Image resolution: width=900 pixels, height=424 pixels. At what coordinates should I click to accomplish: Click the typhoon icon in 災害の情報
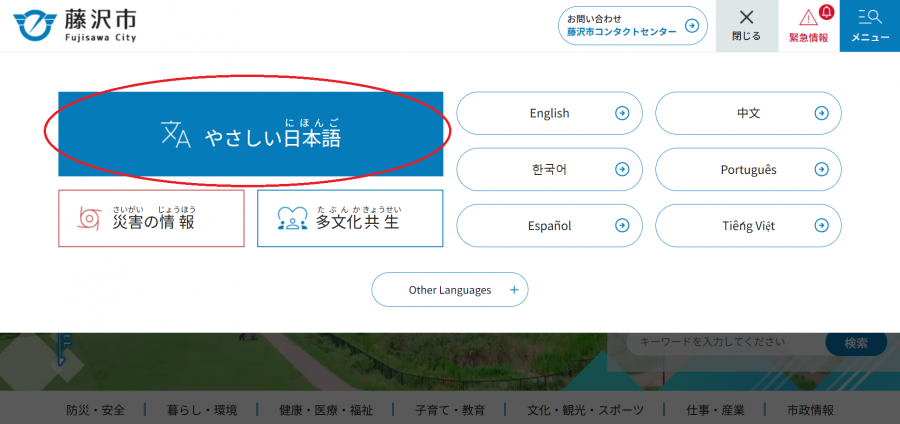[x=89, y=219]
